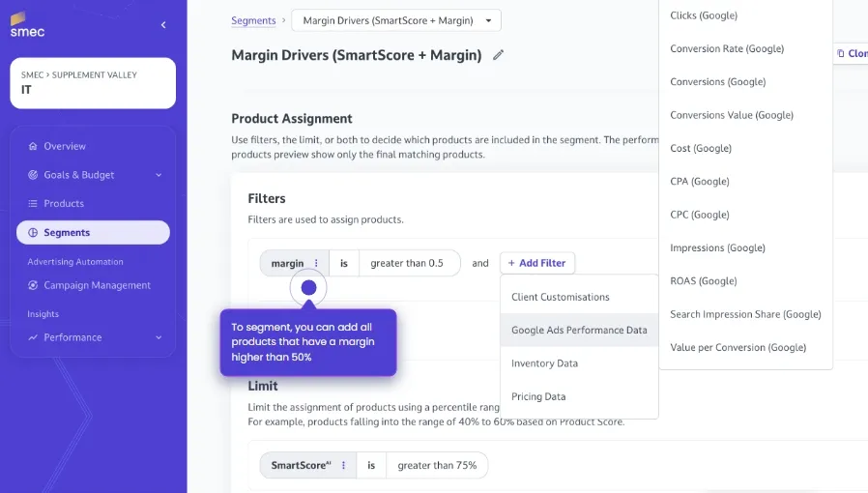Open the margin filter operator 'is'
This screenshot has width=868, height=493.
[344, 263]
